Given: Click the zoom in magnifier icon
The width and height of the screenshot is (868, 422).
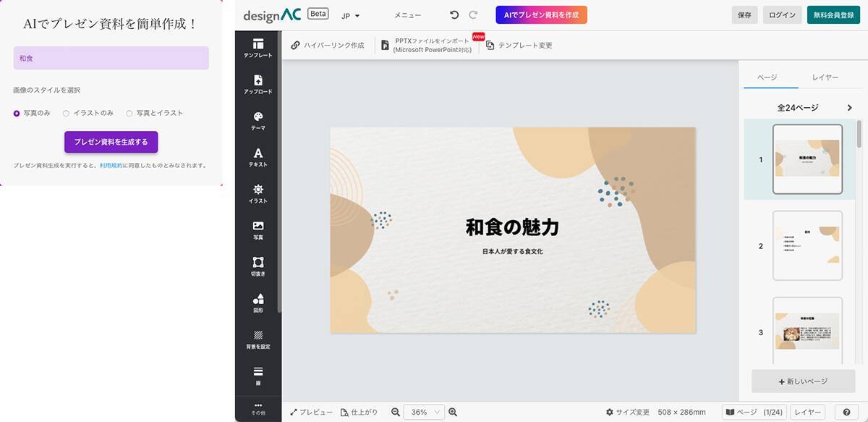Looking at the screenshot, I should (453, 412).
